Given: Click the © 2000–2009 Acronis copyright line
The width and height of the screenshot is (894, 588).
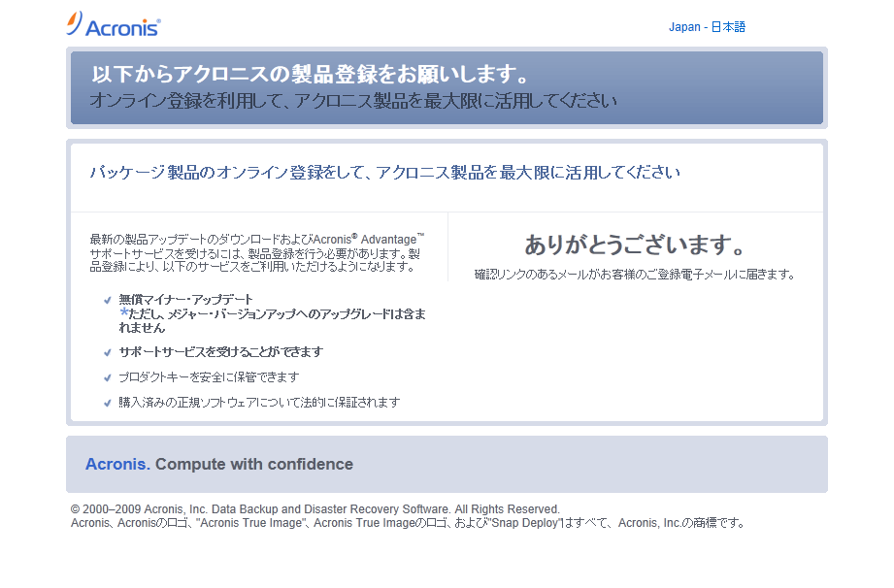Looking at the screenshot, I should pos(315,508).
